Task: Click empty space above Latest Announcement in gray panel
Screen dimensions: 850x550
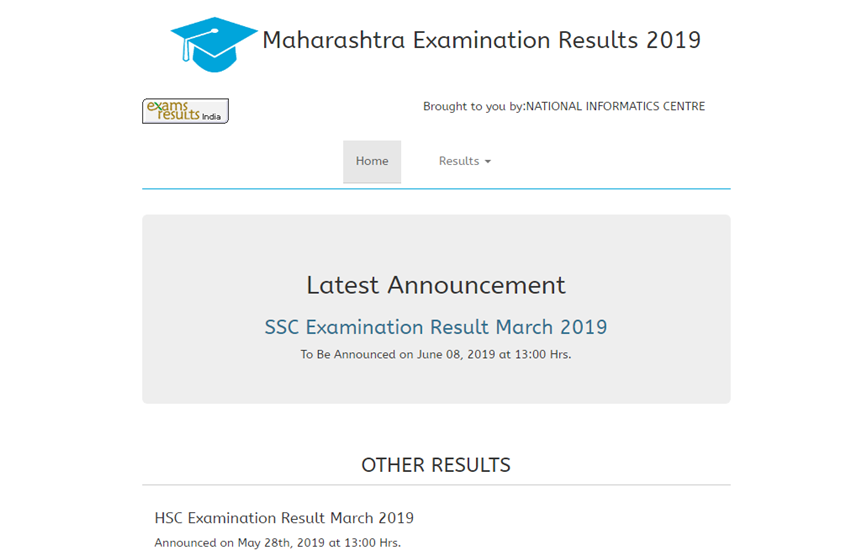Action: point(435,240)
